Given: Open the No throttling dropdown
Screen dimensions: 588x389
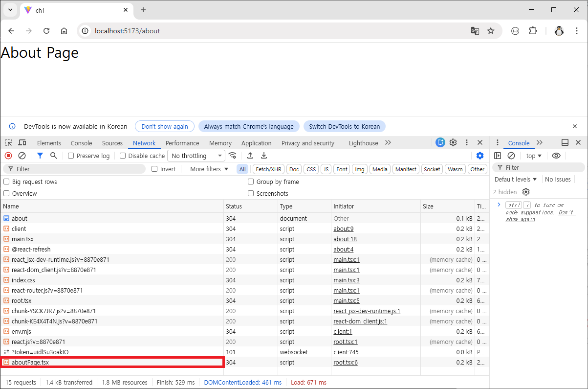Looking at the screenshot, I should [196, 156].
